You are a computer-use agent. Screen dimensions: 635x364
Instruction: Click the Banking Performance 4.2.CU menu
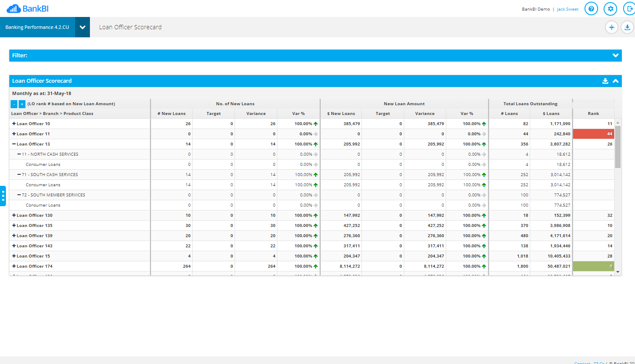(37, 27)
